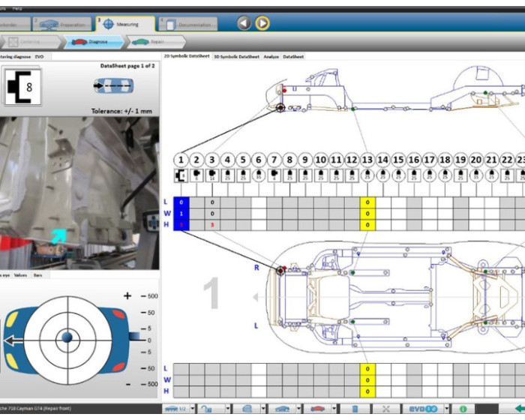The width and height of the screenshot is (525, 420).
Task: Click adapter icon under point 13
Action: 367,175
